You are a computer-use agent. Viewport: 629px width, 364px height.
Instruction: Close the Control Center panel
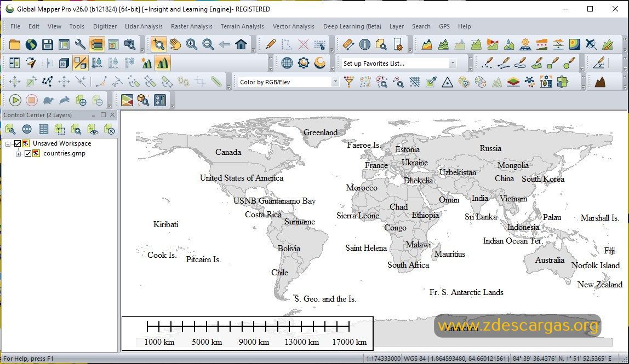[113, 115]
